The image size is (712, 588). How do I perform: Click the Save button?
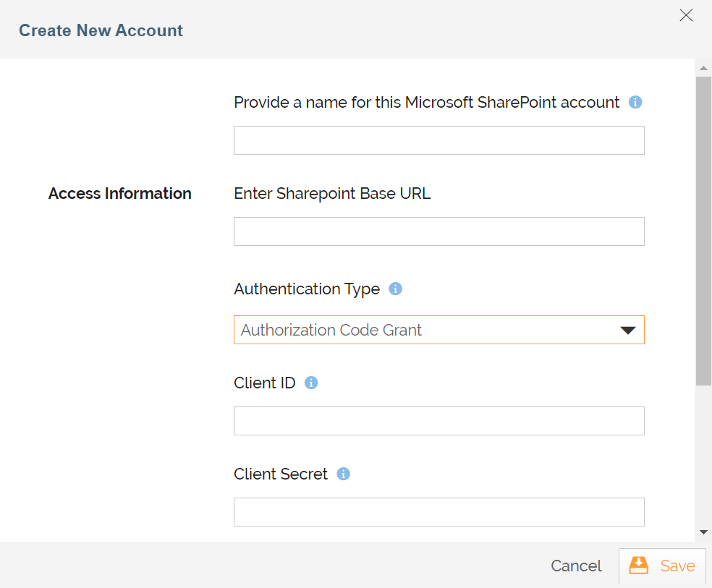(x=662, y=566)
